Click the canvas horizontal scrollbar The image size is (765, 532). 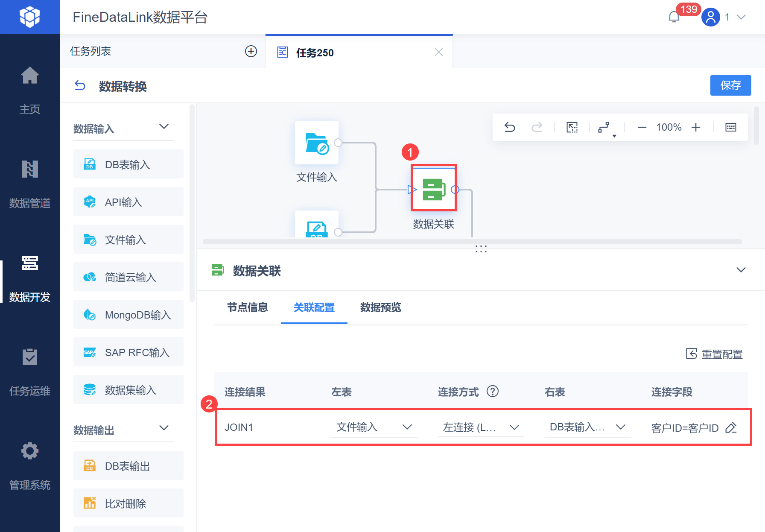pyautogui.click(x=472, y=242)
